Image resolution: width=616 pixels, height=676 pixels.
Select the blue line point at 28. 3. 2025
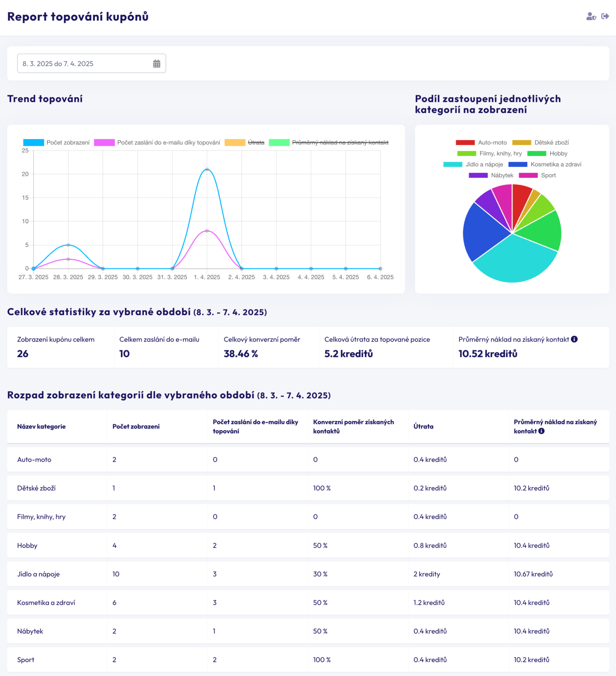point(68,245)
